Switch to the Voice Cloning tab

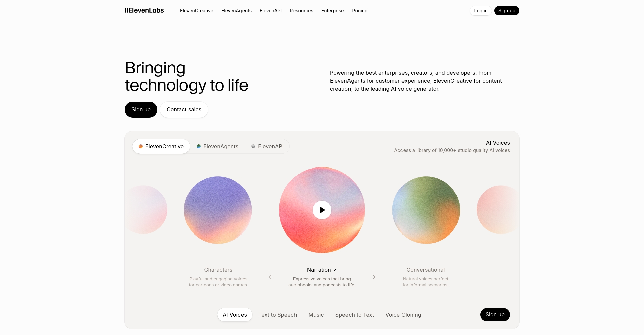pyautogui.click(x=403, y=315)
